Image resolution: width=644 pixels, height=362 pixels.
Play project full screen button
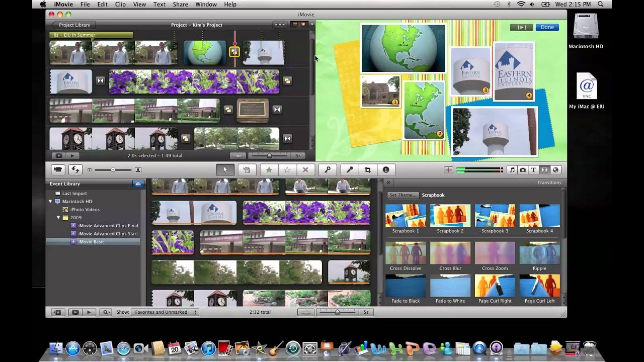tap(59, 156)
